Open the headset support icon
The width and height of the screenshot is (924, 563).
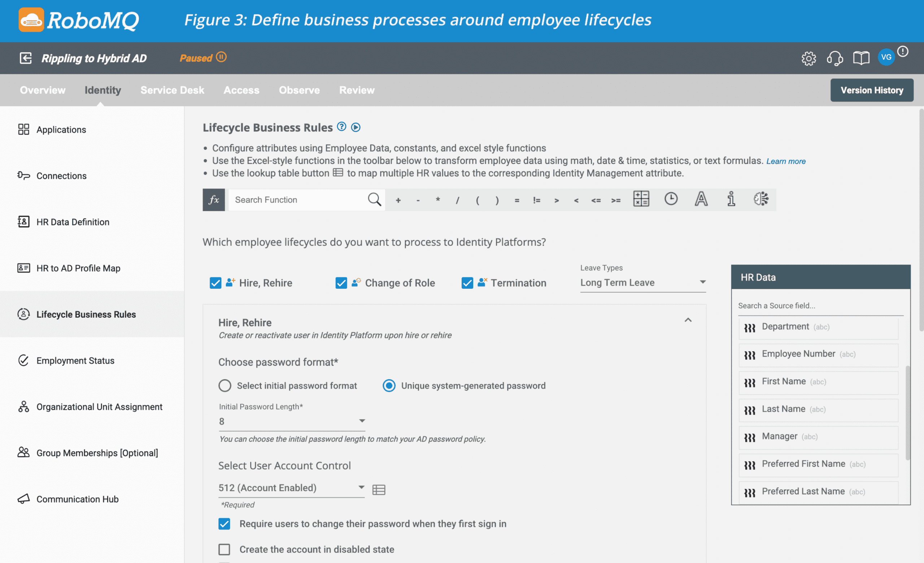click(x=835, y=58)
